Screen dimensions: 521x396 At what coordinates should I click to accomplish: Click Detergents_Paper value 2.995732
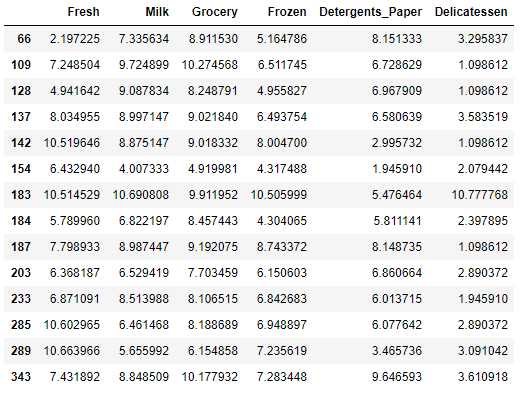coord(397,143)
